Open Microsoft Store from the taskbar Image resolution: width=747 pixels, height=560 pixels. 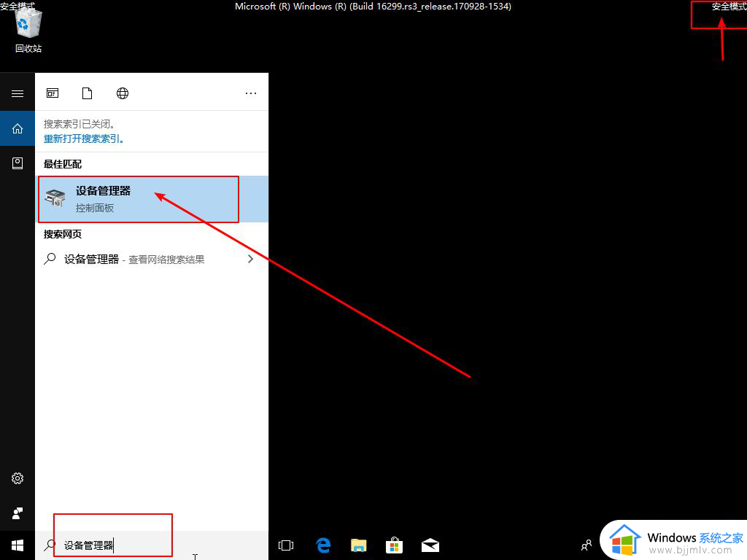coord(395,545)
